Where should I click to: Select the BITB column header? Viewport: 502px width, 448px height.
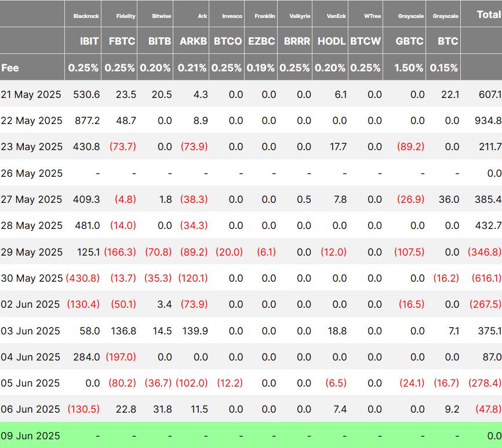(x=159, y=41)
